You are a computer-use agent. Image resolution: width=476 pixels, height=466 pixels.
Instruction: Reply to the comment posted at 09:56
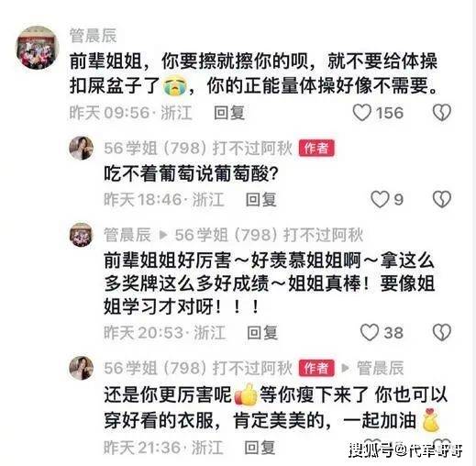[x=229, y=113]
